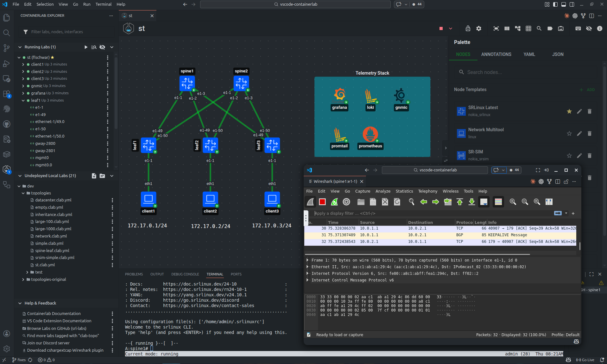The image size is (607, 364).
Task: Expand the client1 node in Running Labs
Action: [23, 65]
